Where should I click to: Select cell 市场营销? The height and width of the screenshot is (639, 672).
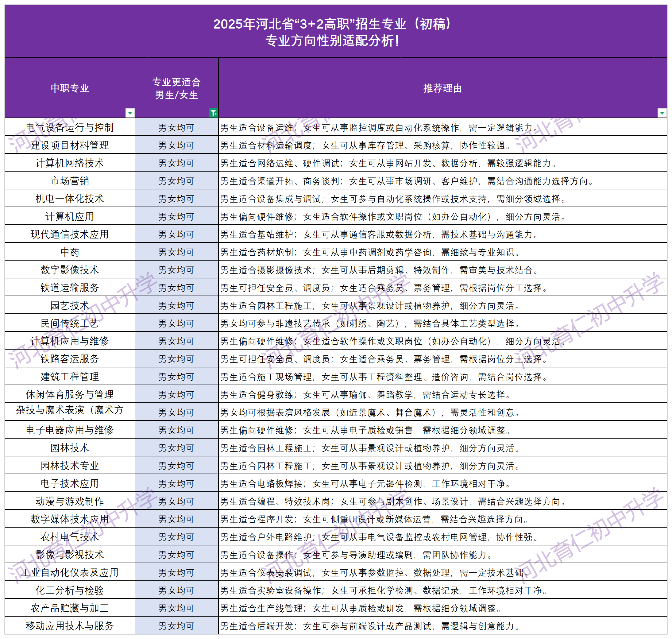point(70,180)
